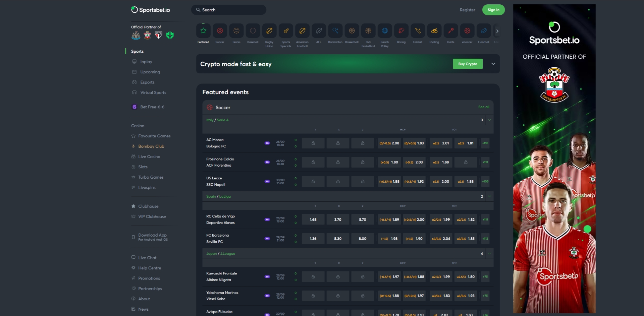Select draw odds 5.30 for Barcelona match

pos(338,239)
